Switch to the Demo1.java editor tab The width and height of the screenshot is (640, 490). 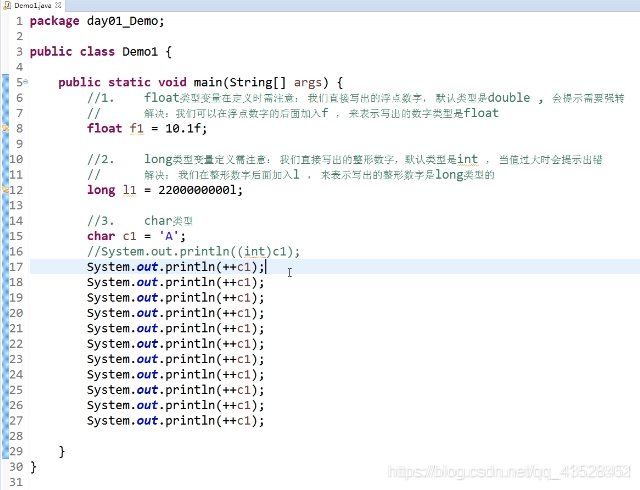pyautogui.click(x=33, y=5)
